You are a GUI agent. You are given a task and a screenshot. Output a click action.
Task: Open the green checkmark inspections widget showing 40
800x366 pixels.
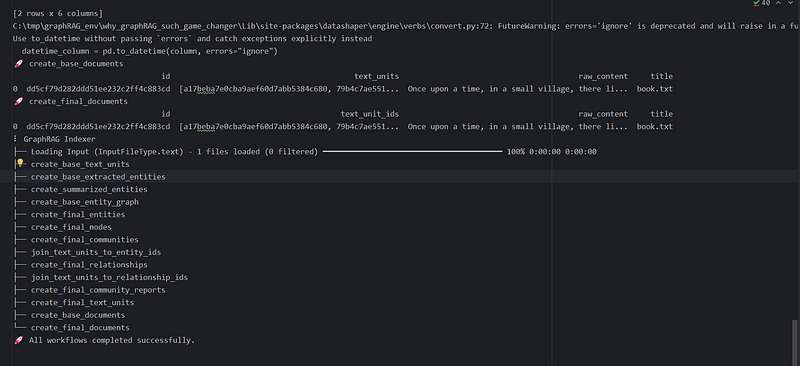pyautogui.click(x=761, y=3)
